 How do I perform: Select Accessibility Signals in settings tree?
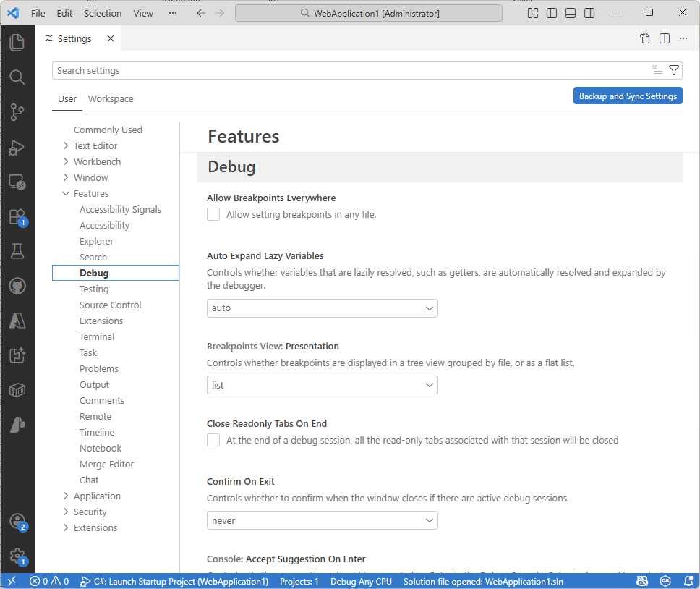[120, 209]
